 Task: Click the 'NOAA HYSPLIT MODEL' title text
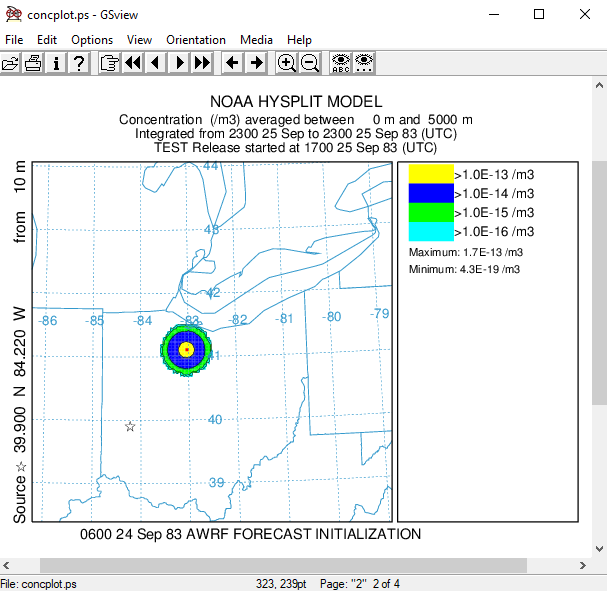coord(296,102)
